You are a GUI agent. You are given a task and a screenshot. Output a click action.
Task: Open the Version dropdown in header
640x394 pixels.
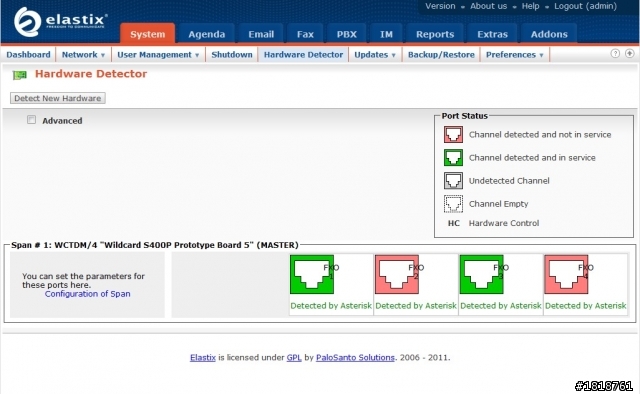point(440,6)
